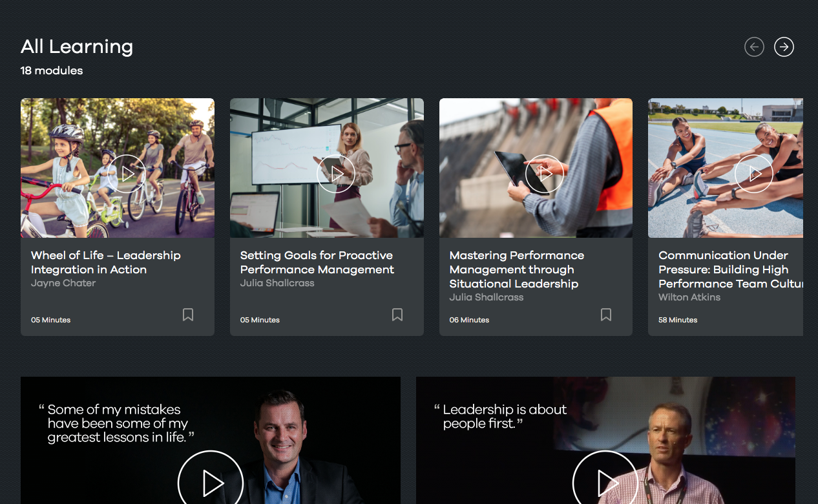The height and width of the screenshot is (504, 818).
Task: Play the Situational Leadership module video
Action: (545, 174)
